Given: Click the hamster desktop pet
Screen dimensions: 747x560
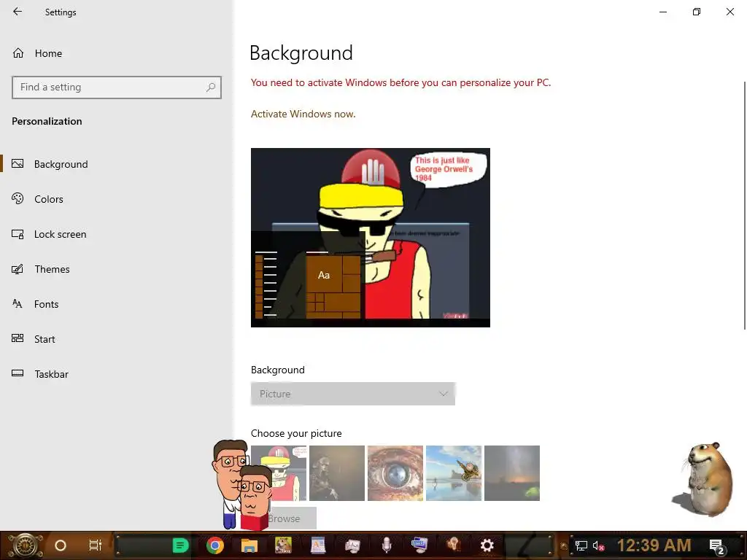Looking at the screenshot, I should coord(705,479).
